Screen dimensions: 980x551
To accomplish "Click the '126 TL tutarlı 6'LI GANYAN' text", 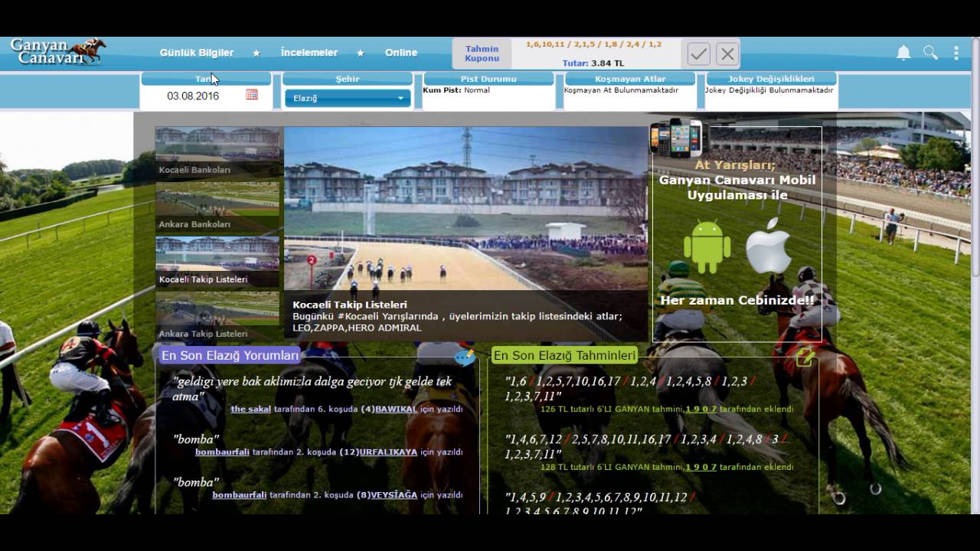I will [x=612, y=409].
